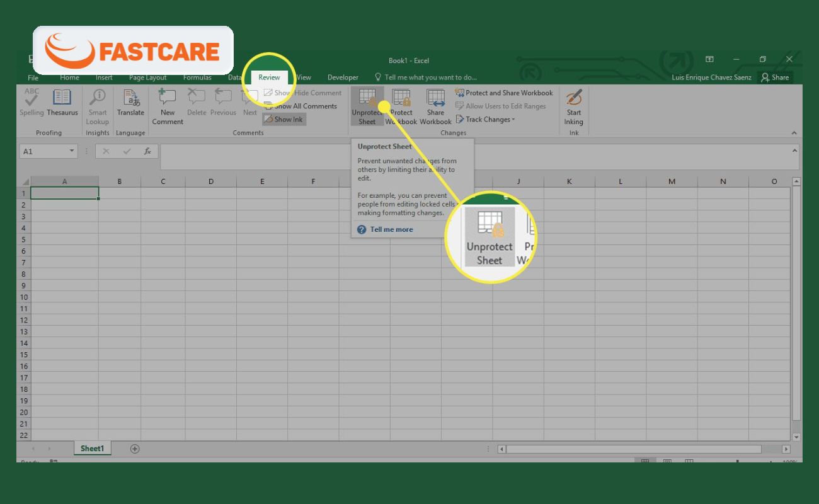Open the Share Workbook dialog
Screen dimensions: 819x504
[x=435, y=106]
